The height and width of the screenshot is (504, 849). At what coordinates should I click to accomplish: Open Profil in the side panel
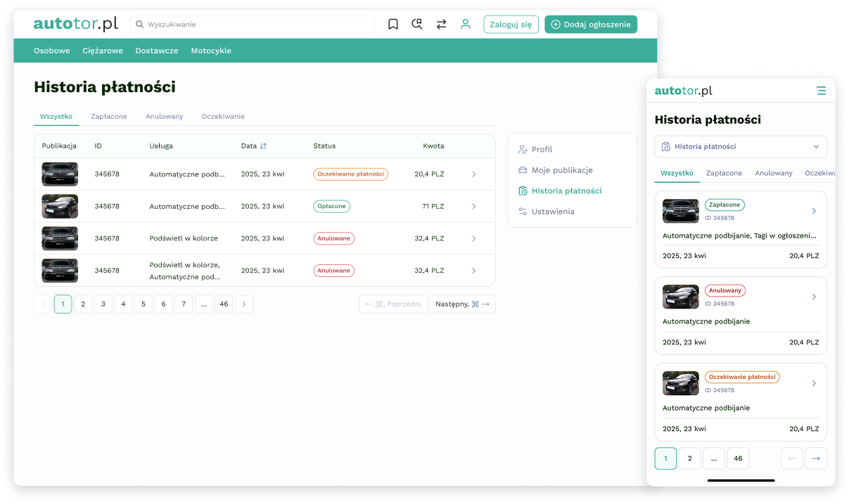pyautogui.click(x=542, y=149)
